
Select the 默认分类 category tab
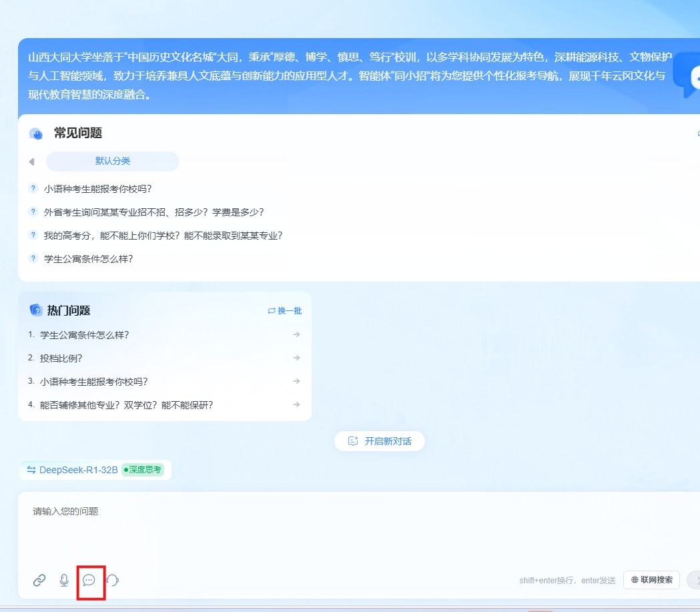pyautogui.click(x=112, y=162)
